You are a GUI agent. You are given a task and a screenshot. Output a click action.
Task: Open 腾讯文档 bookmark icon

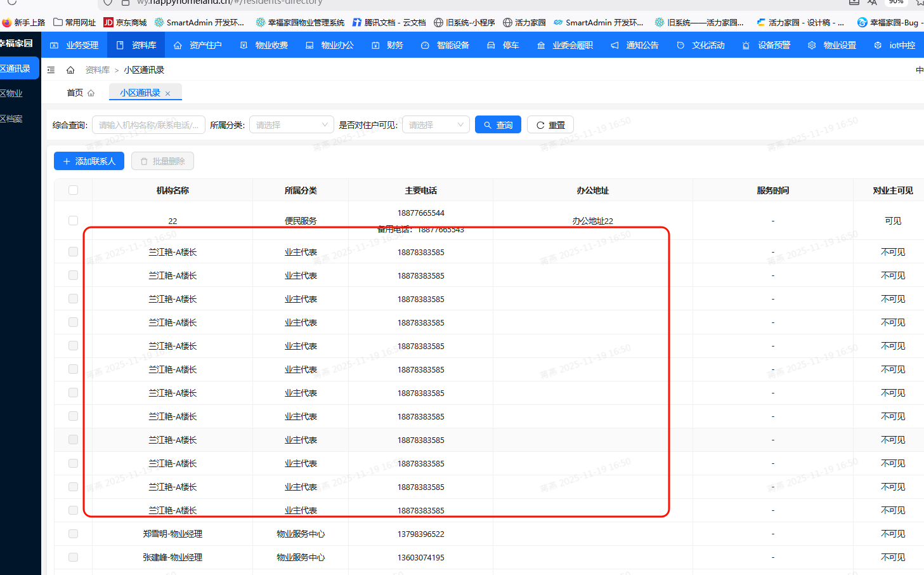[x=357, y=22]
